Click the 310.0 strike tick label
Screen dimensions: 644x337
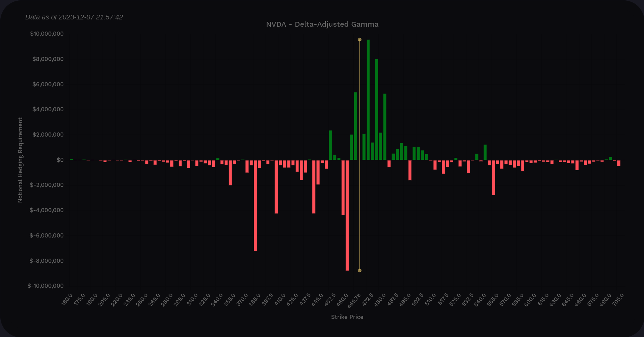(x=192, y=299)
